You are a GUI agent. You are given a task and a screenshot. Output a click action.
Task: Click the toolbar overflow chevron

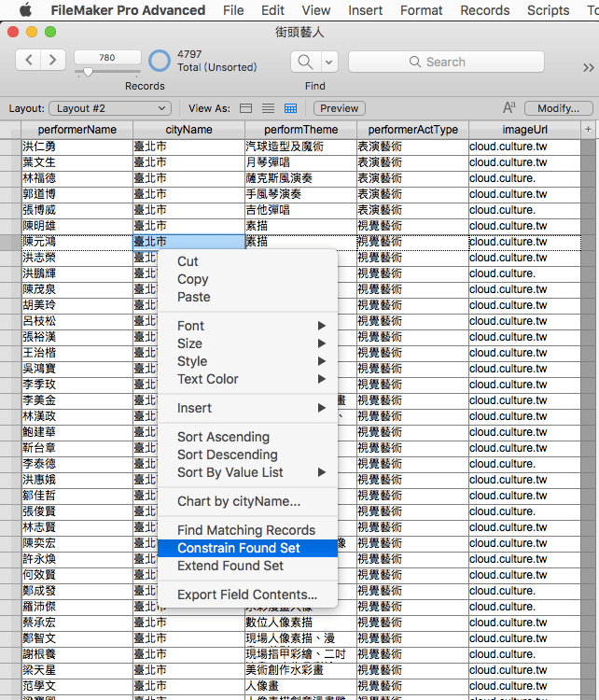pyautogui.click(x=588, y=67)
